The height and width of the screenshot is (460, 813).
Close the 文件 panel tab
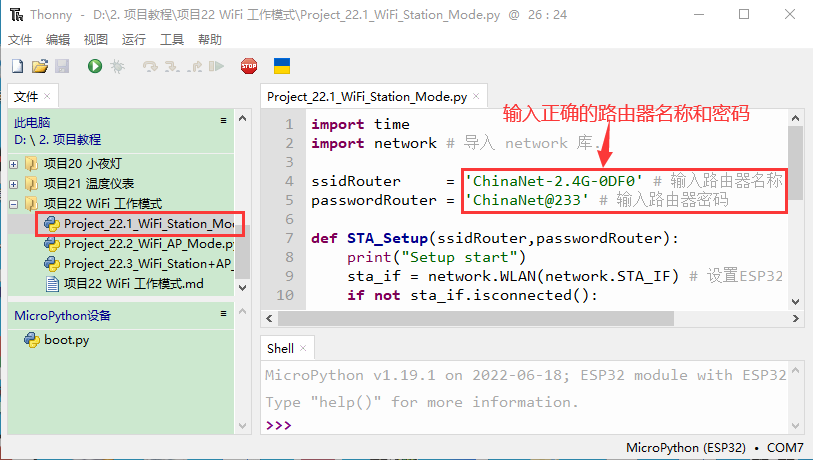[x=47, y=97]
